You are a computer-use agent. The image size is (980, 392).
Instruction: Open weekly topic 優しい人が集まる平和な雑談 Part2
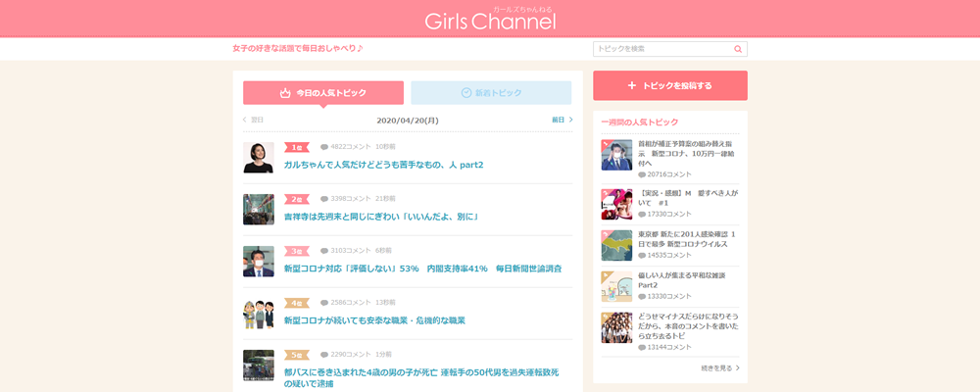click(682, 280)
